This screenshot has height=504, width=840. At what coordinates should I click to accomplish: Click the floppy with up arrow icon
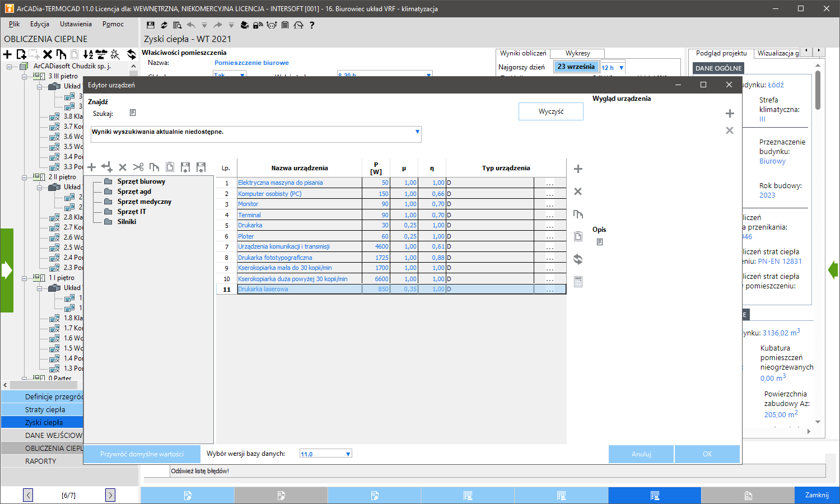pos(185,167)
